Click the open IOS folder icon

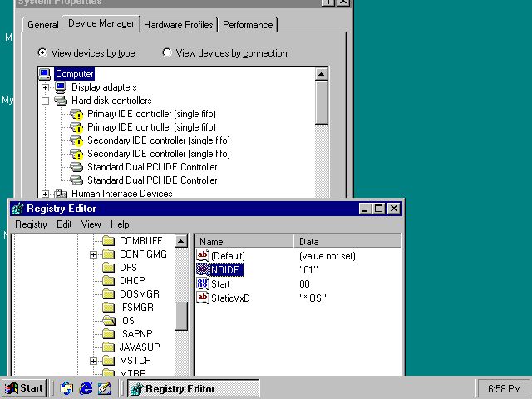(x=109, y=321)
